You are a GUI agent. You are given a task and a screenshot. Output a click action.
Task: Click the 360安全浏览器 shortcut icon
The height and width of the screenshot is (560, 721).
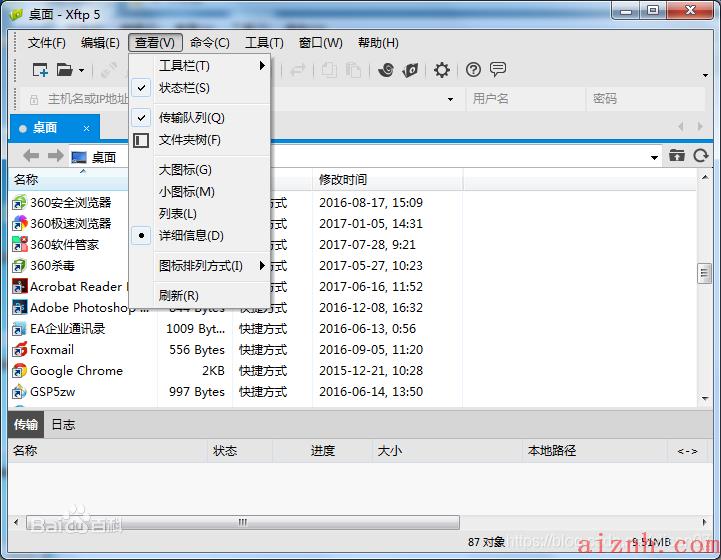pyautogui.click(x=19, y=202)
